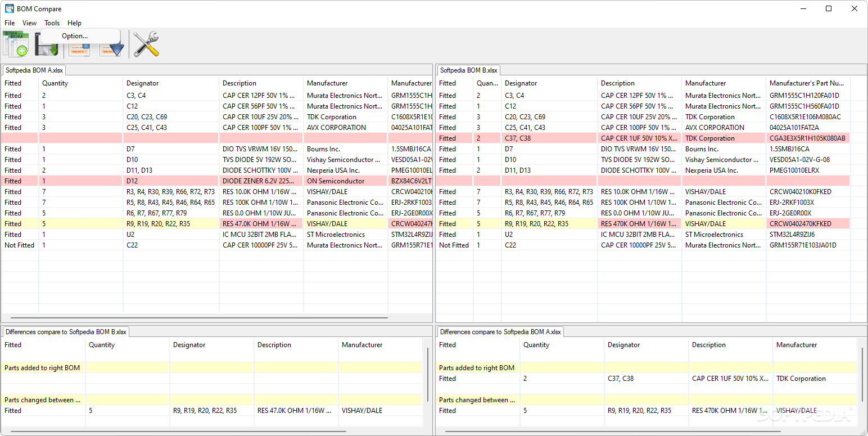Click Manufacturer header in BOM A differences pane
This screenshot has height=436, width=868.
tap(380, 345)
